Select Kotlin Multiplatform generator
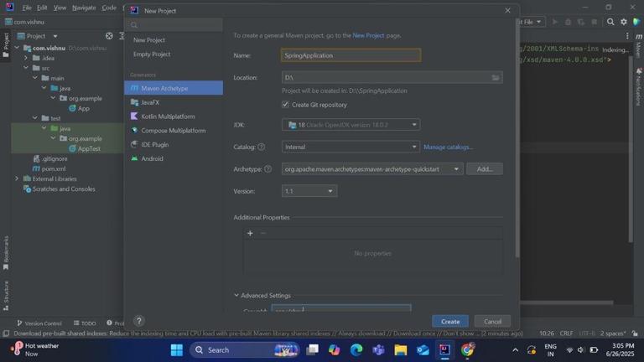This screenshot has width=644, height=362. (174, 116)
